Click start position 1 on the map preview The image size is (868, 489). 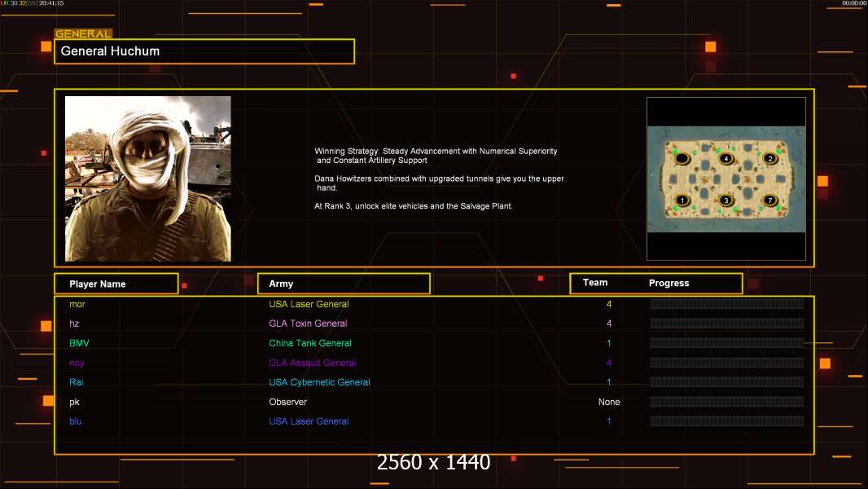[682, 200]
